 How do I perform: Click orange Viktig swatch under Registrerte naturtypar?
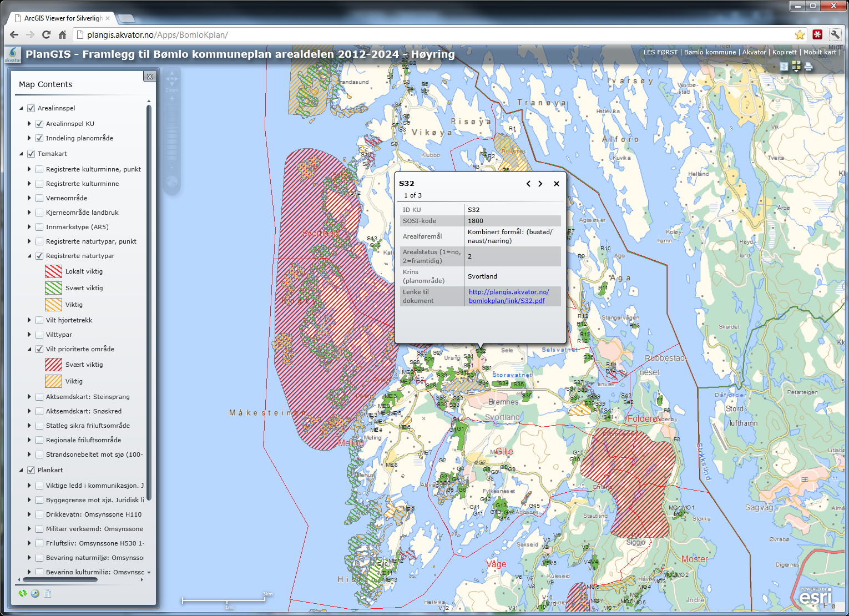pyautogui.click(x=53, y=305)
